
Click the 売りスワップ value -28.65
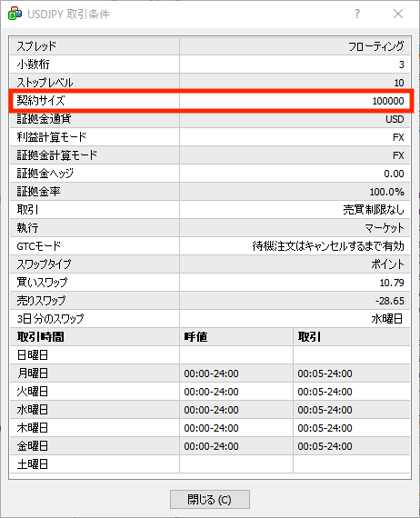[390, 301]
